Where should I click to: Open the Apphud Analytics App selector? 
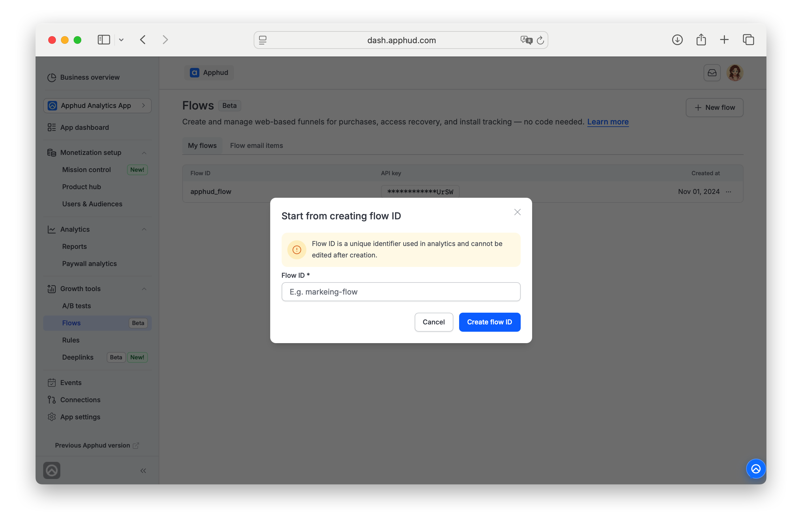[x=97, y=105]
